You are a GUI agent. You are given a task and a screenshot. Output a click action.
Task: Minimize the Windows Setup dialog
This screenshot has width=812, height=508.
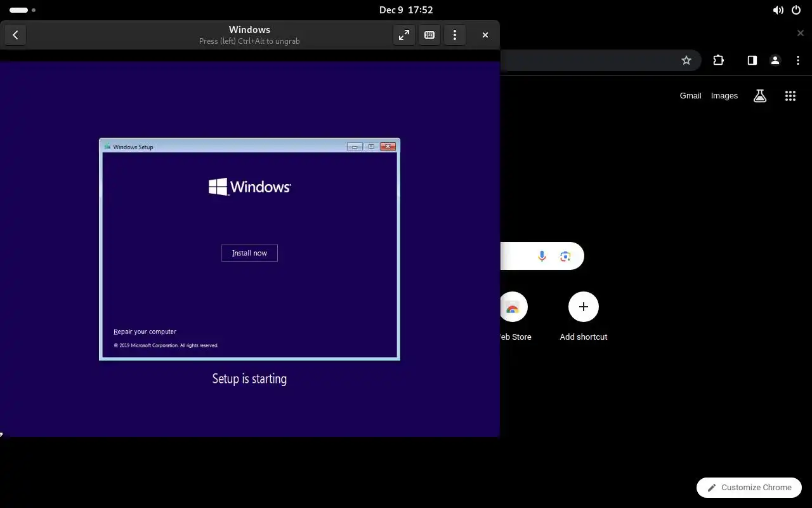click(x=355, y=147)
